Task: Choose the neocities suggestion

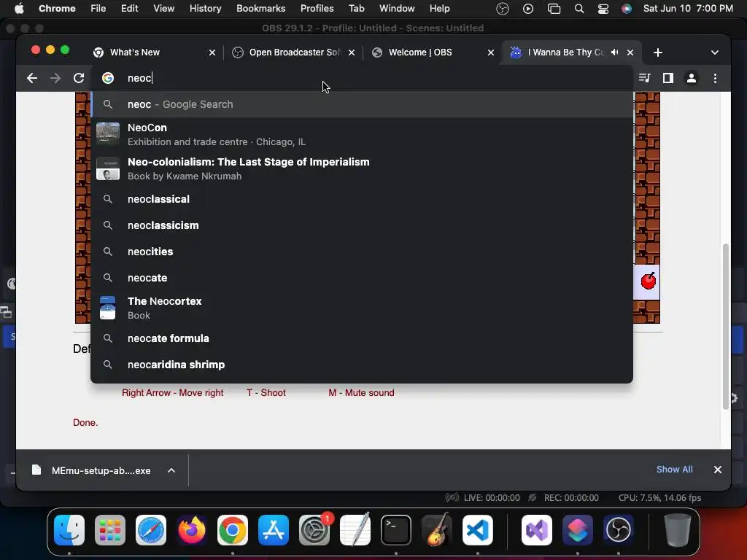Action: (362, 252)
